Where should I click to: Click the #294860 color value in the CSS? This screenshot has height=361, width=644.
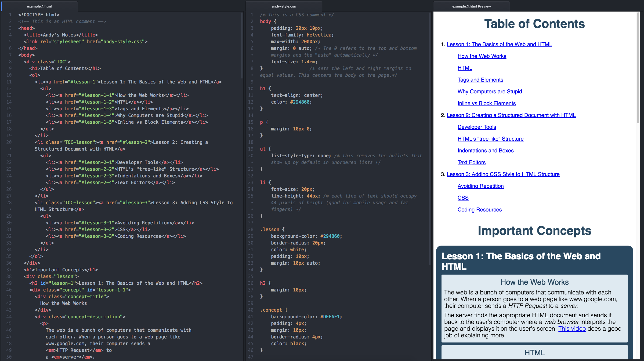[x=300, y=102]
